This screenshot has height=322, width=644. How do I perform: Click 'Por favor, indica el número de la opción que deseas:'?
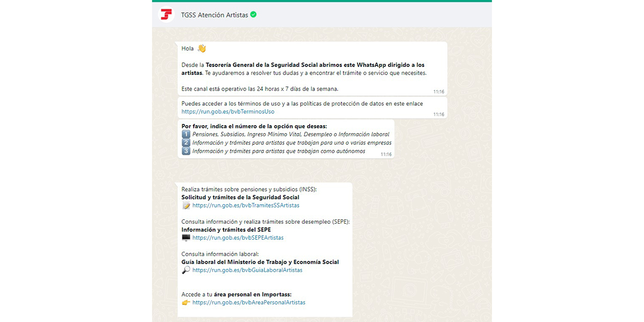pos(254,126)
